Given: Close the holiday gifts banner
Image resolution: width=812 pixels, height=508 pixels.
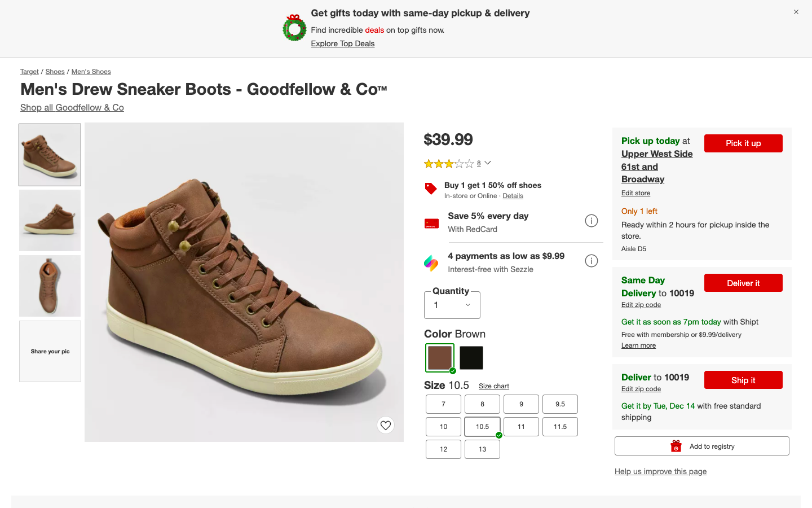Looking at the screenshot, I should 796,12.
